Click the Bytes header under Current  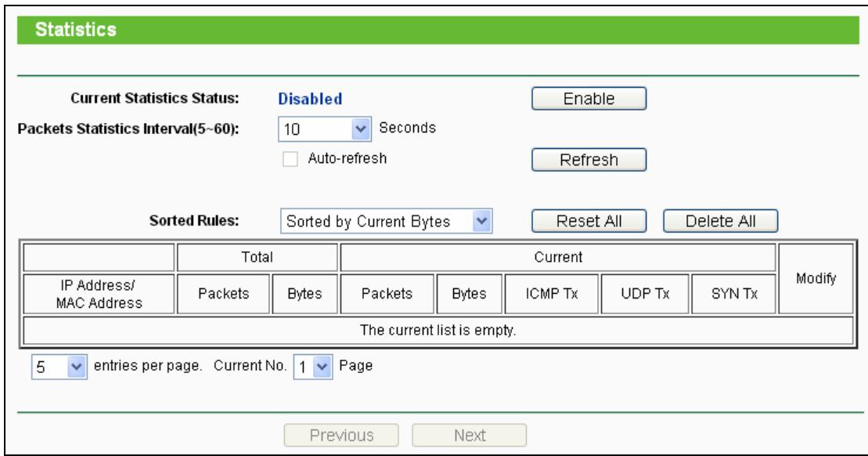tap(469, 294)
